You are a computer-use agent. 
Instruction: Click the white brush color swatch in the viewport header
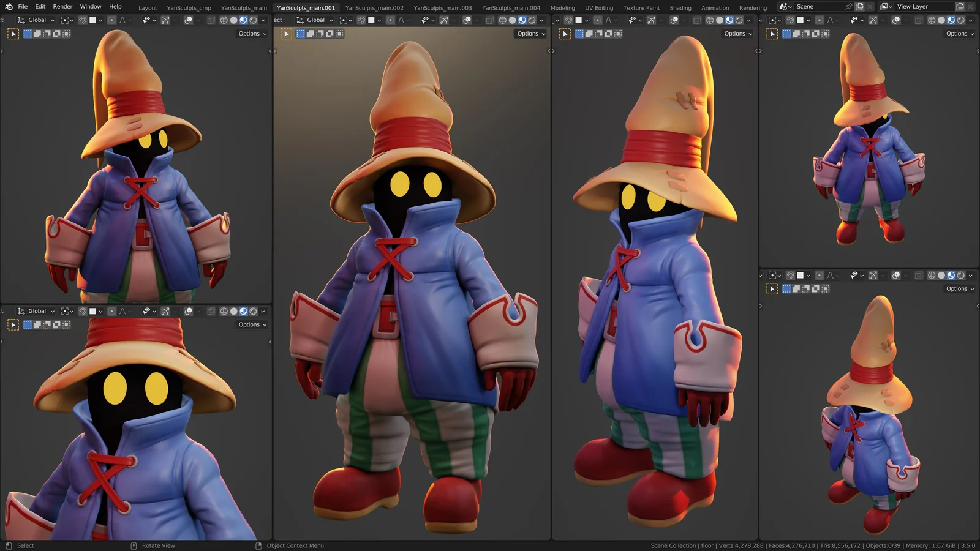point(372,20)
